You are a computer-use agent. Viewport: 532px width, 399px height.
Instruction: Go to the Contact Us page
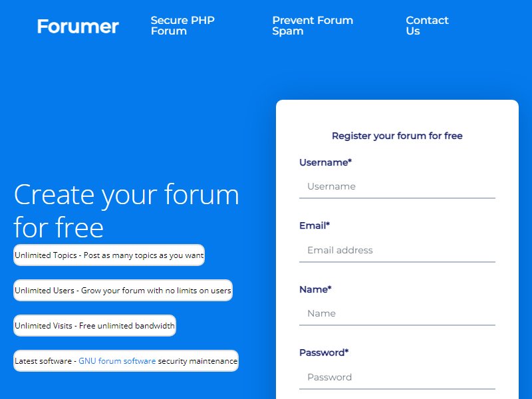pos(427,25)
